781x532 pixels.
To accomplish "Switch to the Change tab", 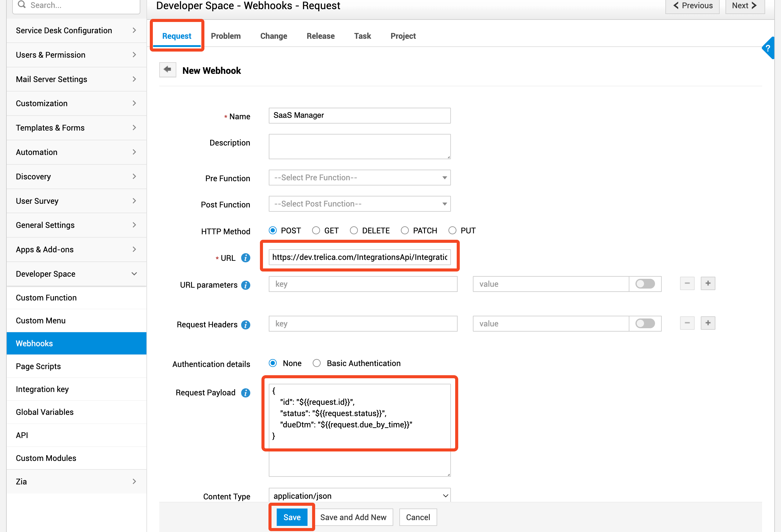I will (274, 36).
